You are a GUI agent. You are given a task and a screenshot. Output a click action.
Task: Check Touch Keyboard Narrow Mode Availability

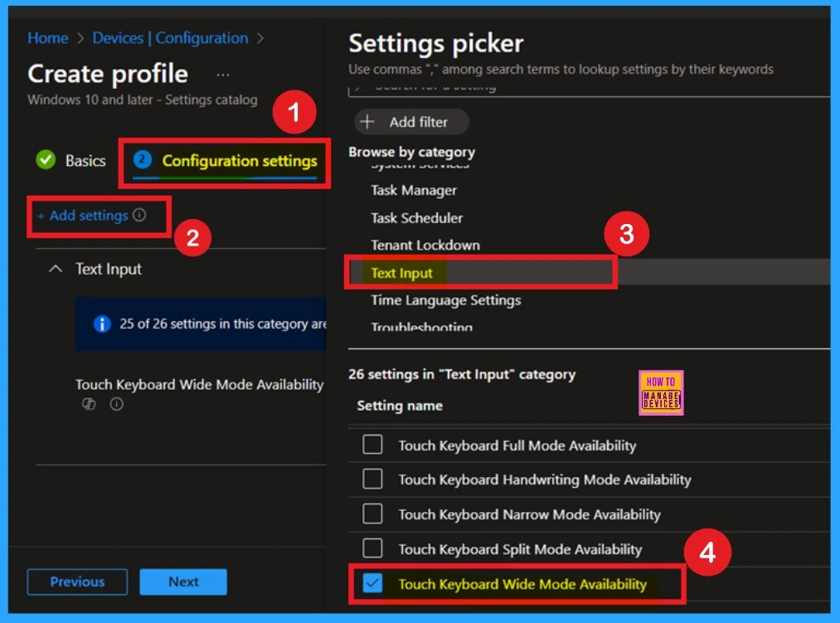372,513
